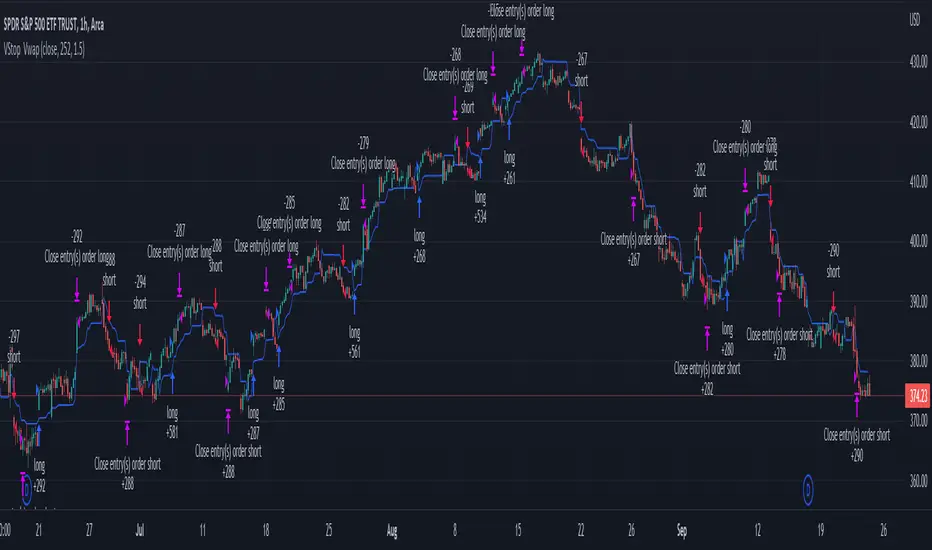This screenshot has height=550, width=932.
Task: Select the blue long +268 arrow marker
Action: coord(419,208)
